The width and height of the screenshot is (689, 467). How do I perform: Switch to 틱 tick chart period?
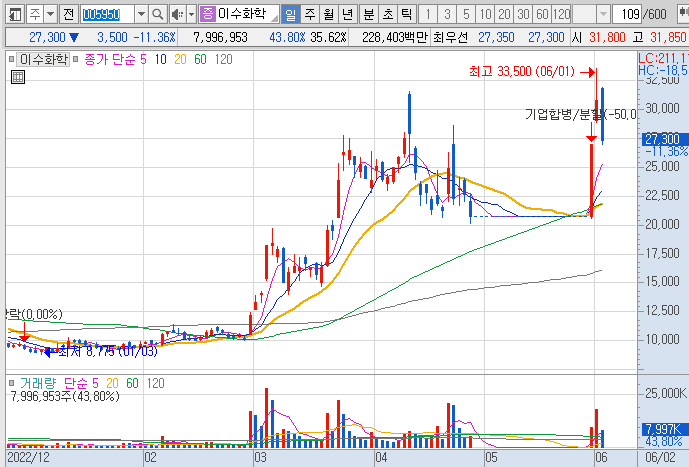click(x=406, y=14)
